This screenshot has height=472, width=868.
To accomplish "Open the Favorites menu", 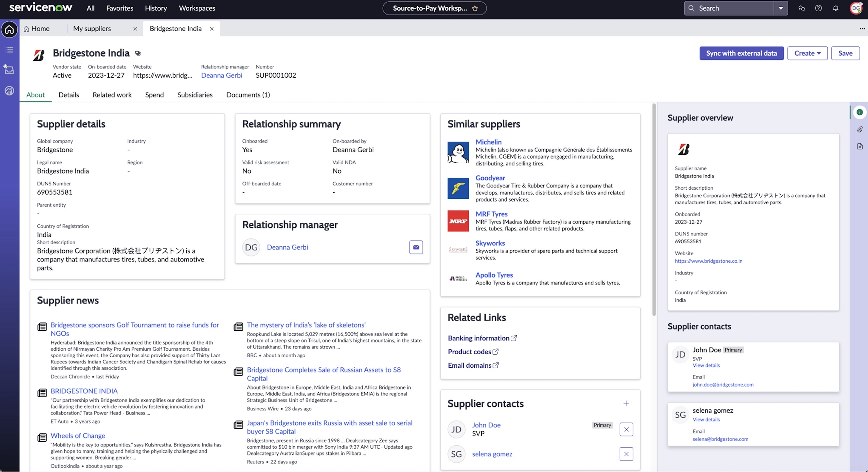I will pos(120,8).
